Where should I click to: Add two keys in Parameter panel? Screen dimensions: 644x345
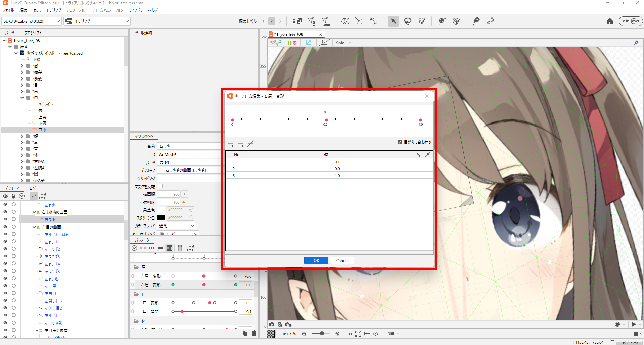tap(143, 248)
